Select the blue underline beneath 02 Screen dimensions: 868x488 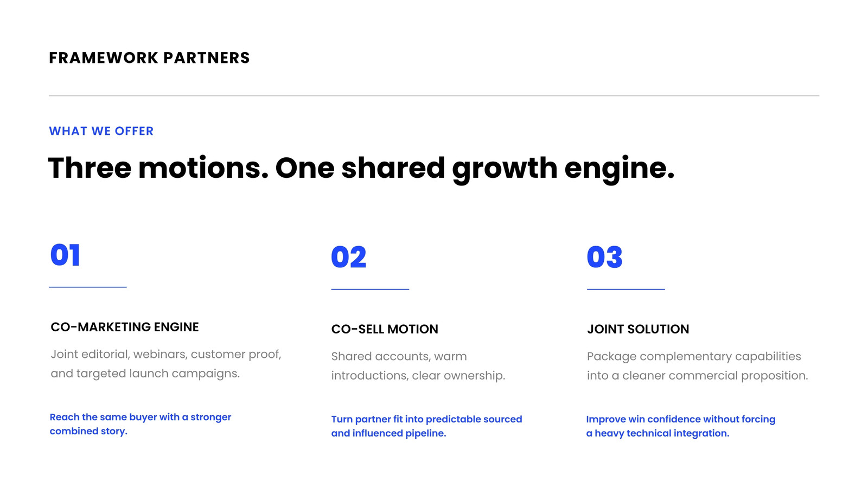(x=370, y=289)
